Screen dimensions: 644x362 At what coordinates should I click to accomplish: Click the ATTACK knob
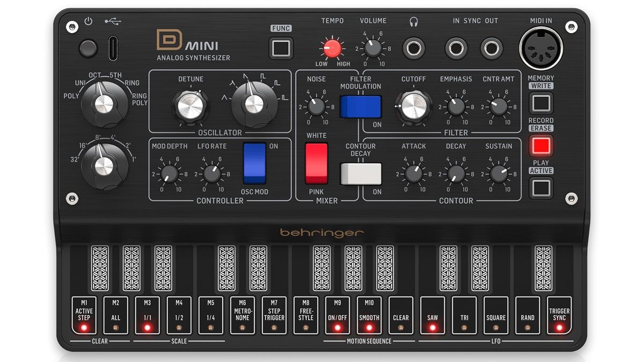(x=413, y=174)
